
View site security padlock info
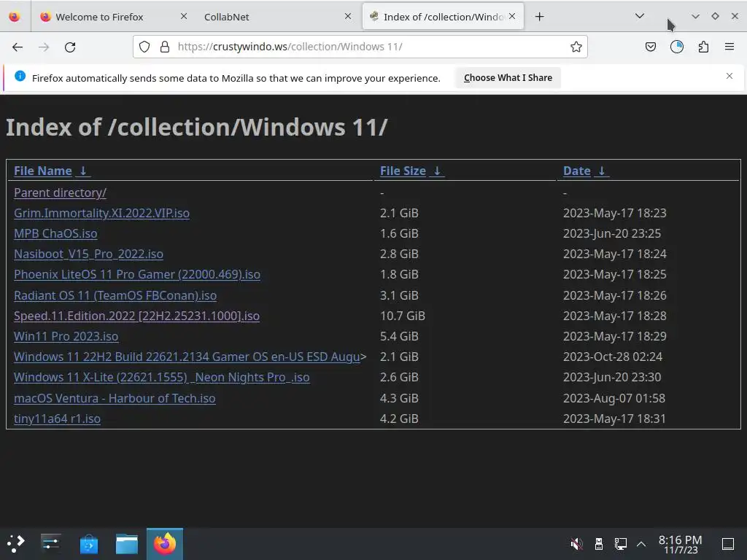point(165,47)
